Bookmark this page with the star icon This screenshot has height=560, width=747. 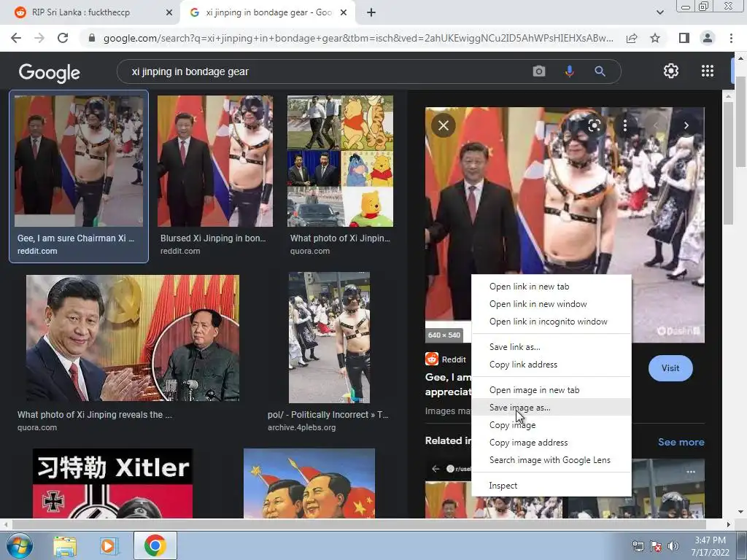[655, 38]
